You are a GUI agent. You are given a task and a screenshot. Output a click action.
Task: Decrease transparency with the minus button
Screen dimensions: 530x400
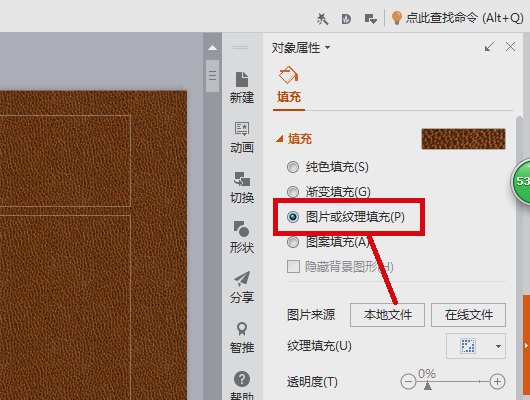[408, 382]
